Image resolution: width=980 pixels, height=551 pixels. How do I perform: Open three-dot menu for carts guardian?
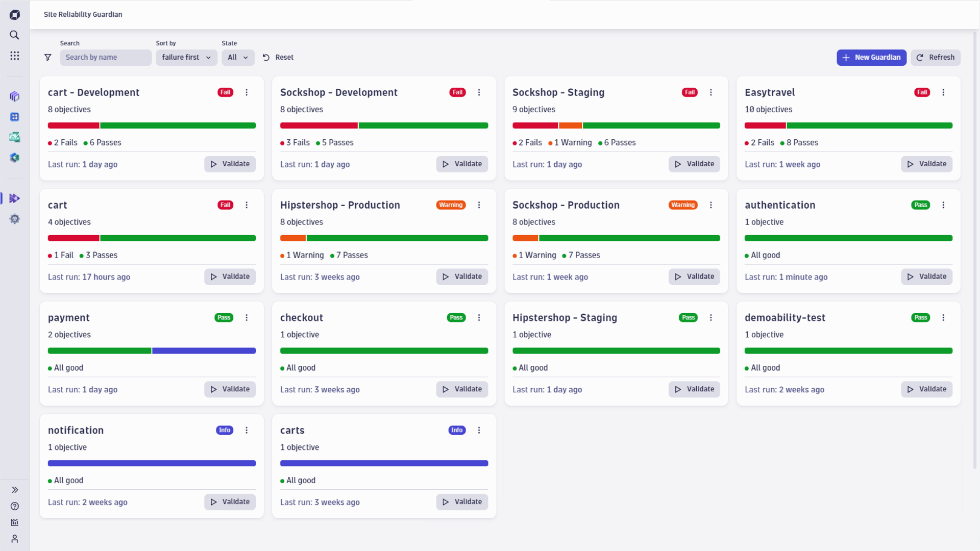479,430
